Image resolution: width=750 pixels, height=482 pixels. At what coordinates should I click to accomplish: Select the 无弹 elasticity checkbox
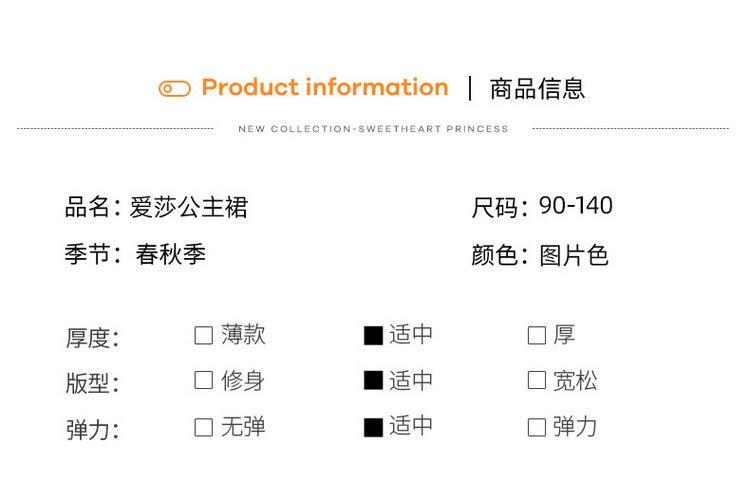204,427
